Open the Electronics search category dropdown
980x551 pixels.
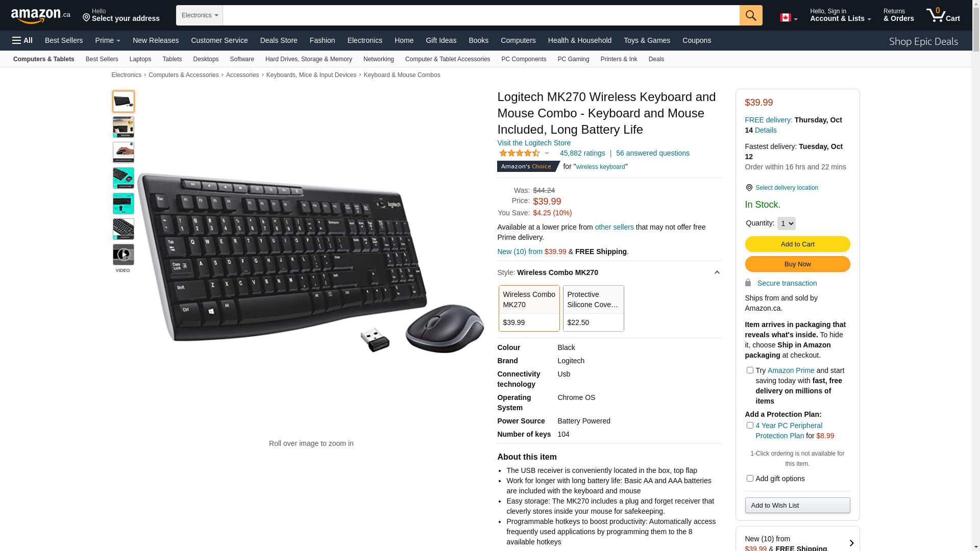tap(200, 15)
